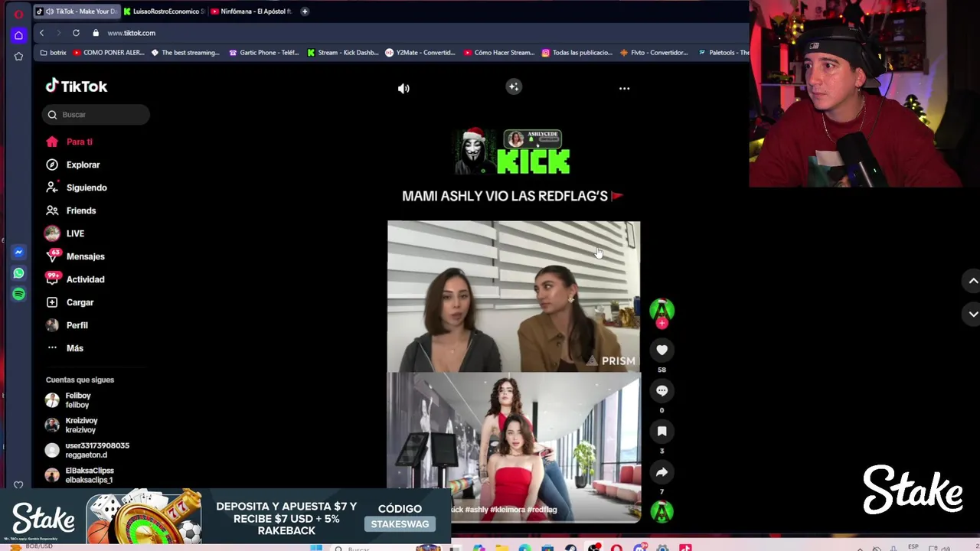Open Friends section
Viewport: 980px width, 551px height.
(x=70, y=210)
